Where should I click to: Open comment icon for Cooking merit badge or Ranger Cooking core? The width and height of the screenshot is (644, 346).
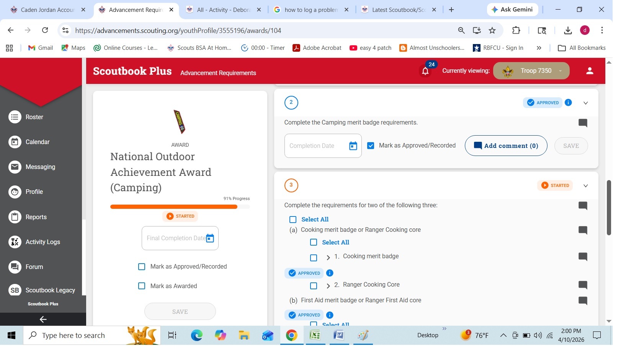point(583,230)
